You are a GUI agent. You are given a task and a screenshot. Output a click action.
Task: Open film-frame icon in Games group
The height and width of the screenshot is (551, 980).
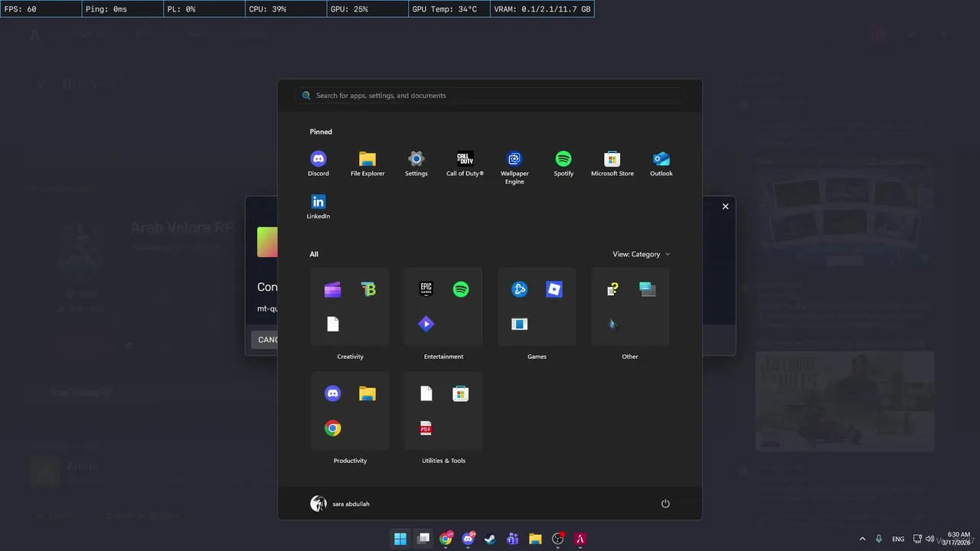(x=520, y=324)
